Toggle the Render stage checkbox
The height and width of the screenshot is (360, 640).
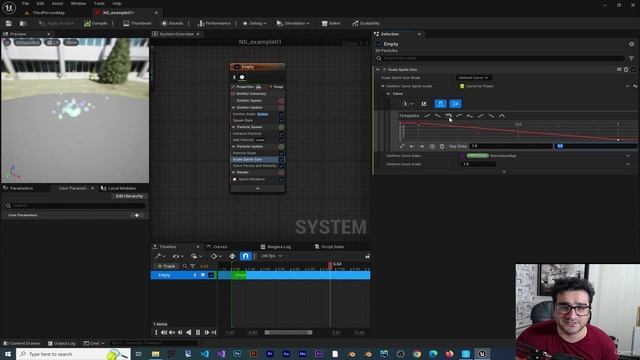[281, 172]
